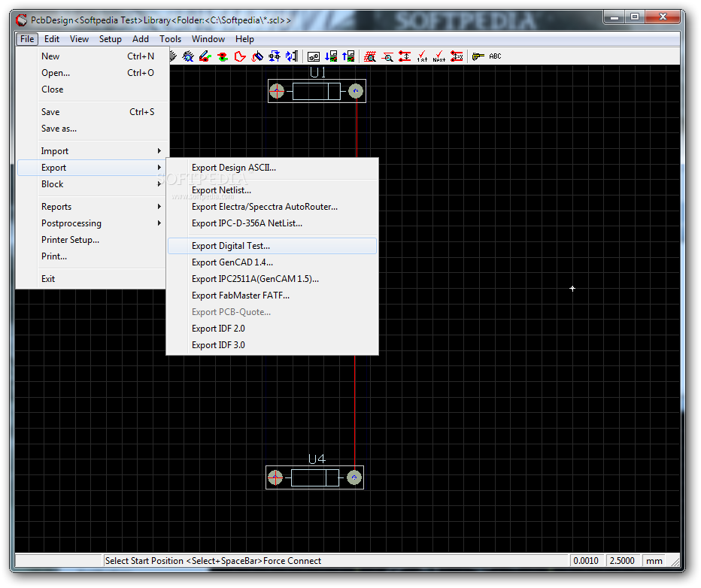Click the 'Next' checkmark toolbar icon

coord(439,56)
